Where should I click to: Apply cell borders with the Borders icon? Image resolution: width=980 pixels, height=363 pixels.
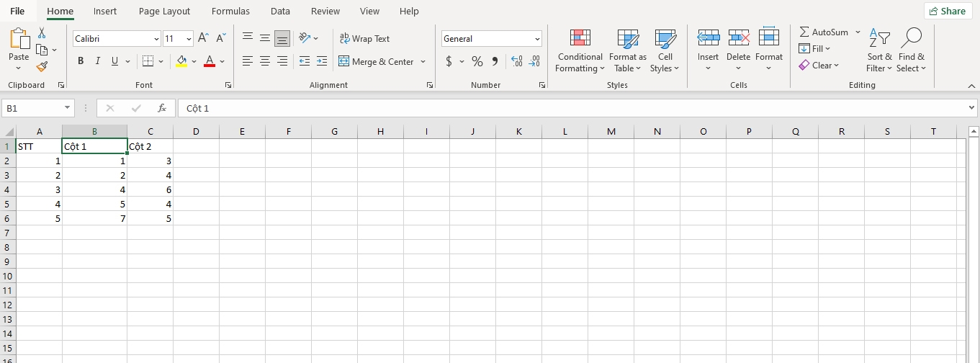click(x=148, y=61)
